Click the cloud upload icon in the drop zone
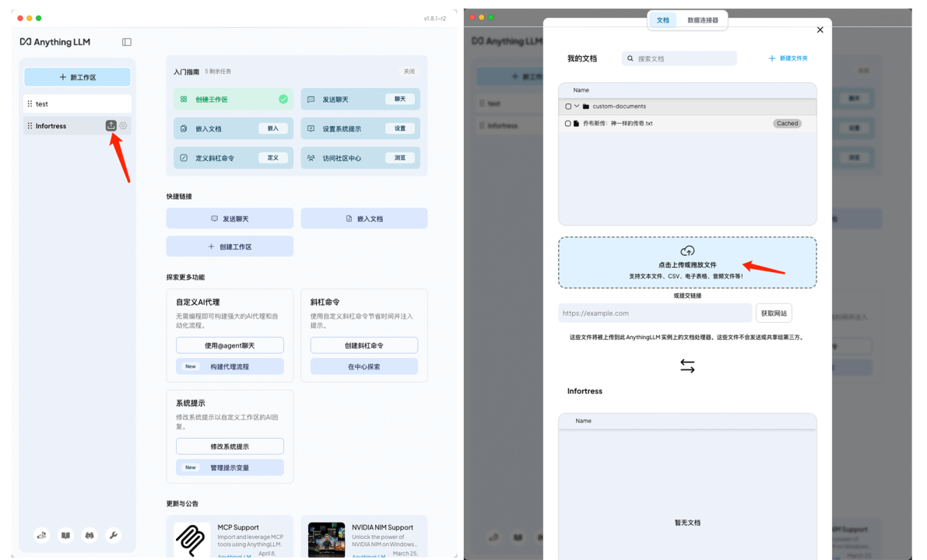 pyautogui.click(x=687, y=251)
